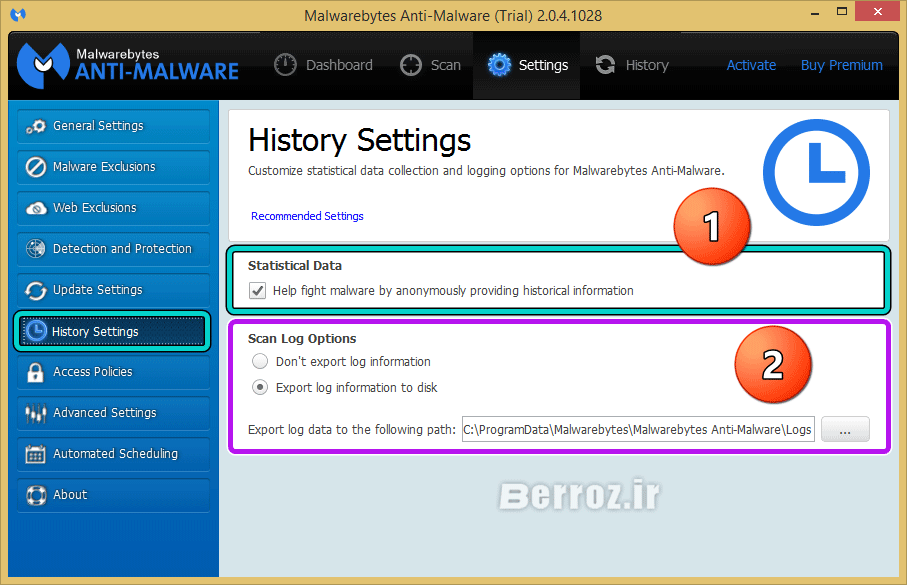The image size is (907, 585).
Task: Open the Dashboard tab
Action: (x=324, y=65)
